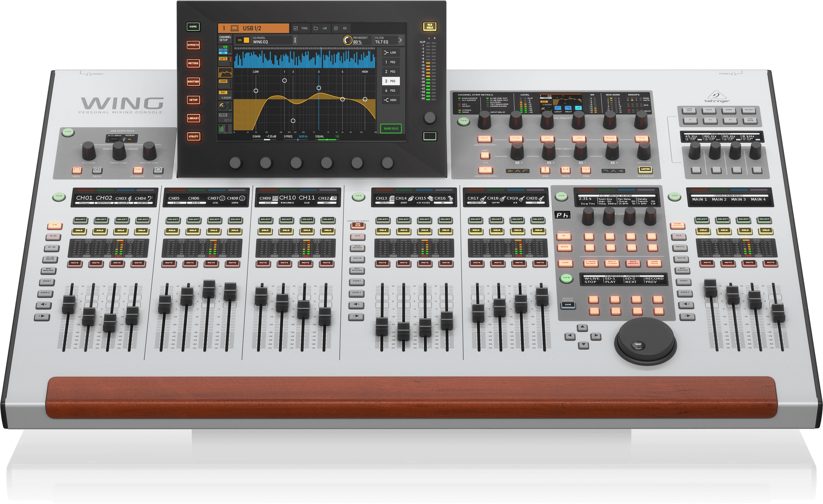Tap the HICUT filter icon on channel strip display
This screenshot has height=504, width=823.
(x=568, y=108)
